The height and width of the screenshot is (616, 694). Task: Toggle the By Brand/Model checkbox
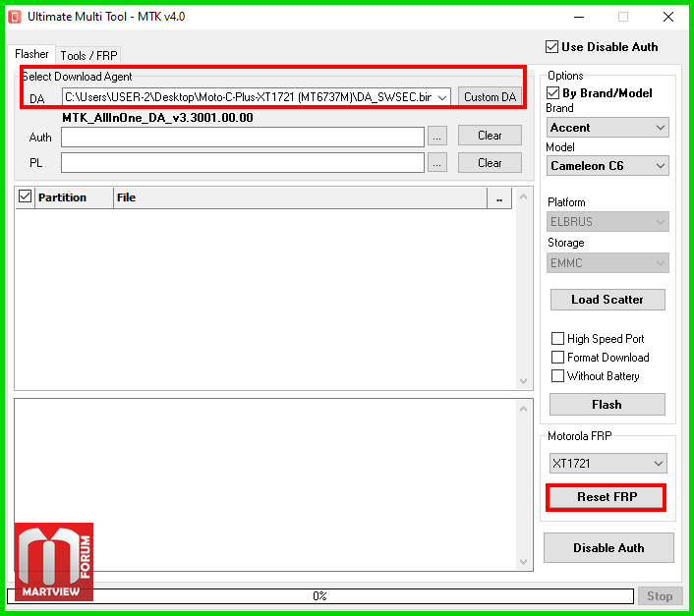point(552,93)
